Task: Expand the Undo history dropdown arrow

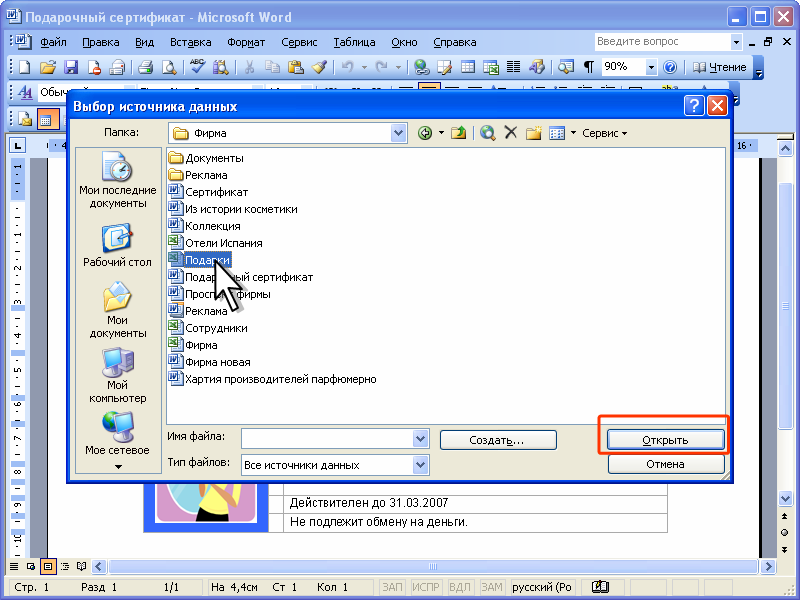Action: point(364,67)
